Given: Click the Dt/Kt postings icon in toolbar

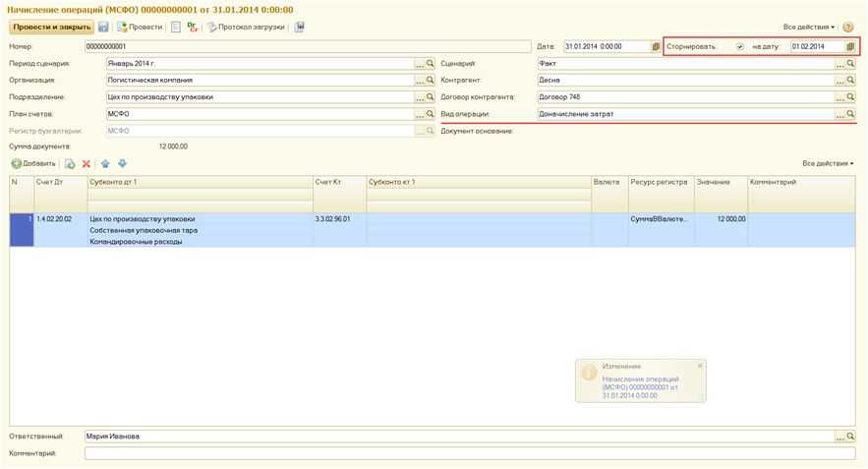Looking at the screenshot, I should 192,28.
